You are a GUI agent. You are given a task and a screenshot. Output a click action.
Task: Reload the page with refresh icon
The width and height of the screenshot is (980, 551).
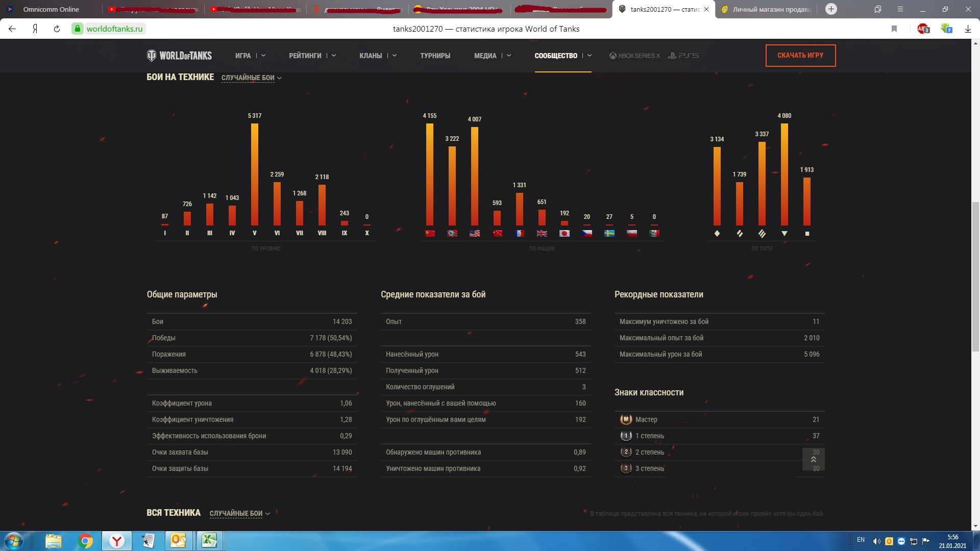coord(57,29)
